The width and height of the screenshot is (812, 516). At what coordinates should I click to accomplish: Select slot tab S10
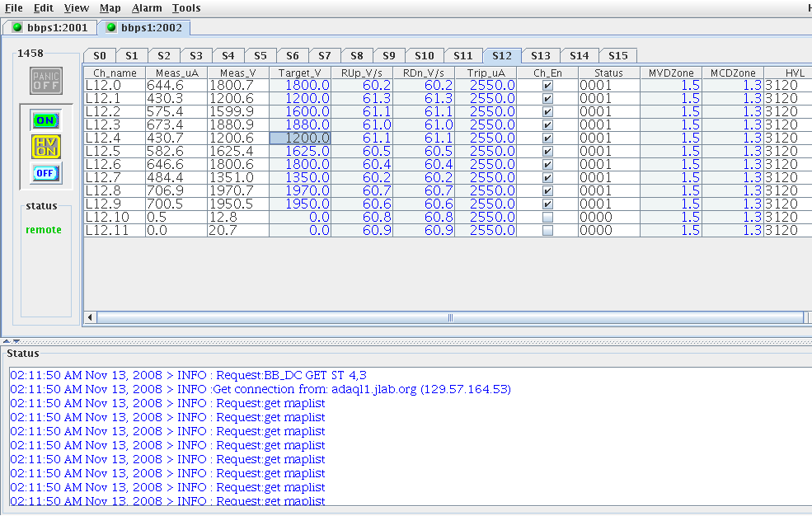(424, 55)
